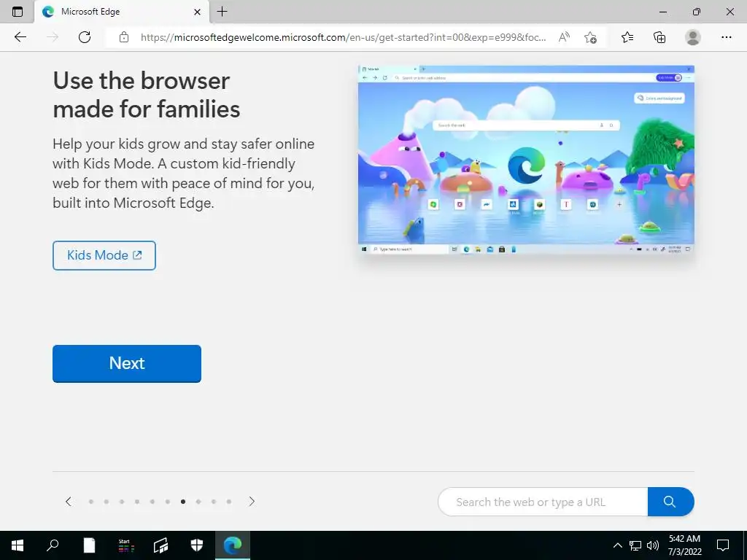Open tab actions menu icon
The image size is (747, 560).
(x=18, y=12)
